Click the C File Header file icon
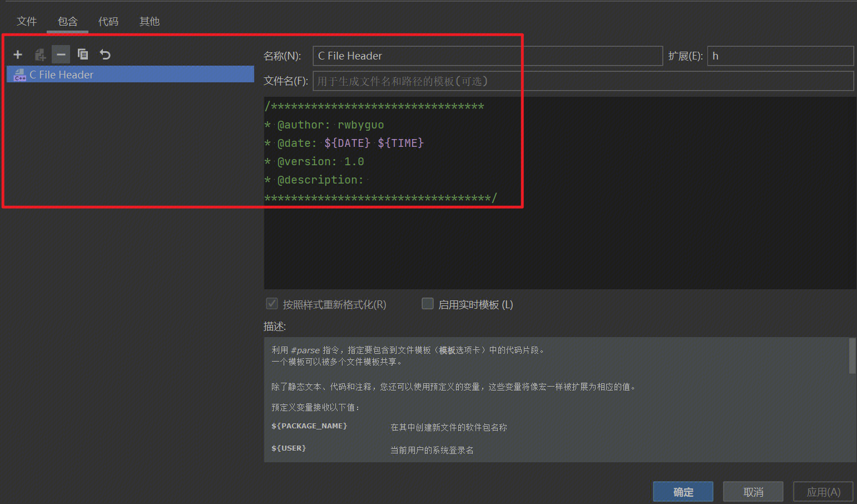 click(x=19, y=75)
